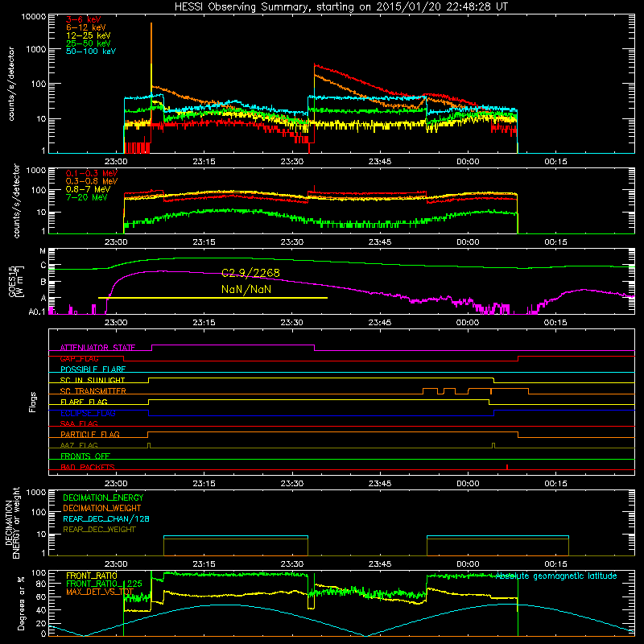Image resolution: width=644 pixels, height=644 pixels.
Task: Click the 'FRONTS_OFF' flag label
Action: [x=85, y=456]
